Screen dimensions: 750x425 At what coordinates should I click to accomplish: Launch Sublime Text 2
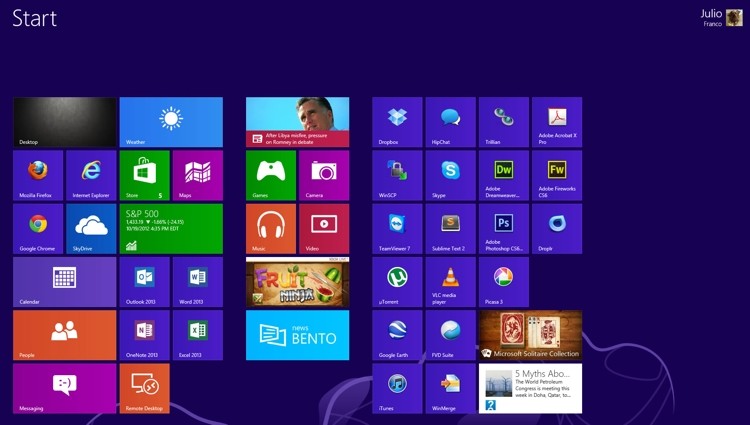451,229
